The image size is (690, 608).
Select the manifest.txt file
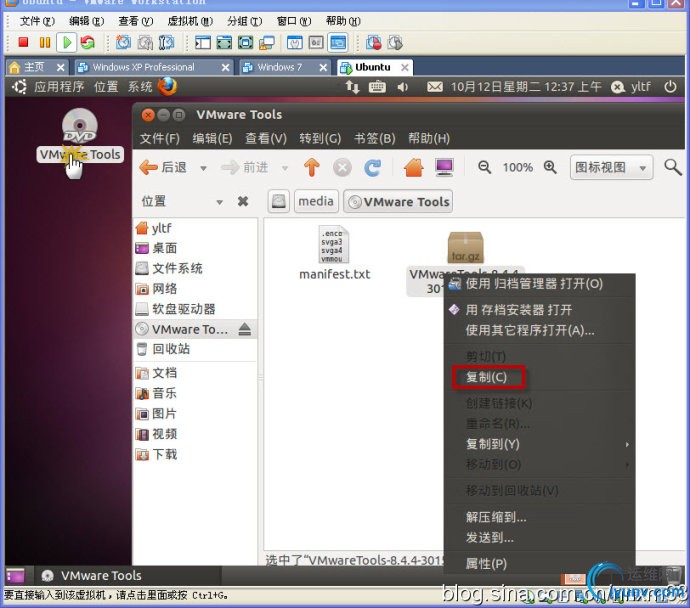coord(334,253)
